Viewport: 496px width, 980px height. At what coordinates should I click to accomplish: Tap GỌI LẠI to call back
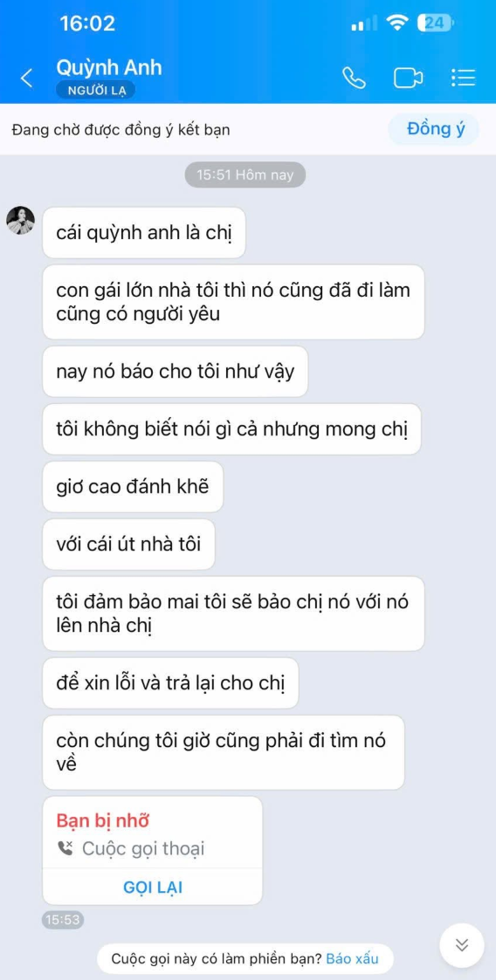coord(153,887)
